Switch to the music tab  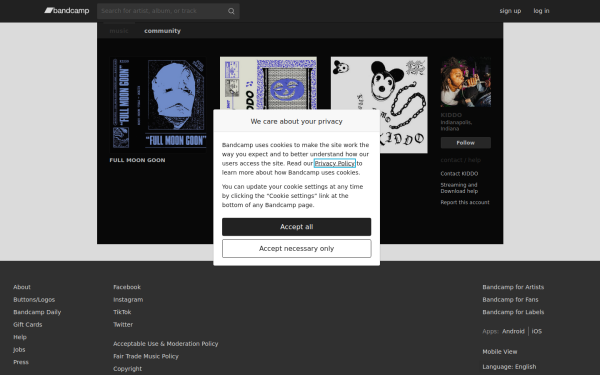point(119,31)
